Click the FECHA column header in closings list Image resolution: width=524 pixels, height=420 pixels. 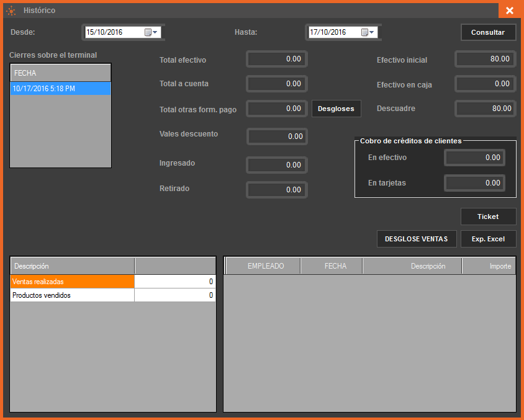(60, 73)
